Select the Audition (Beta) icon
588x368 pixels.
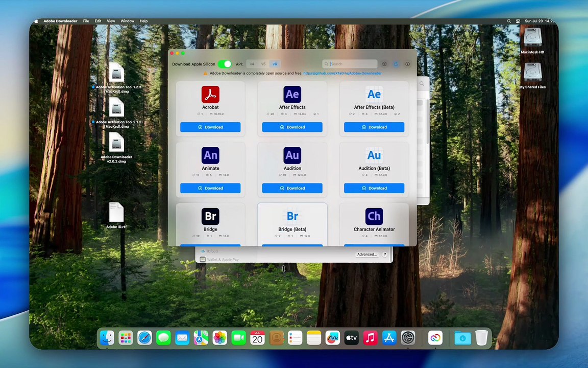[x=374, y=155]
